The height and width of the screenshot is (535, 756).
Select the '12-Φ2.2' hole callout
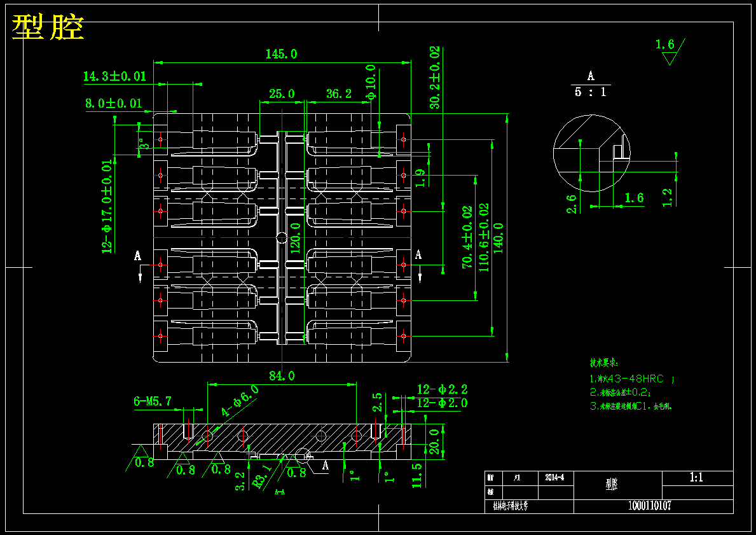[x=442, y=389]
